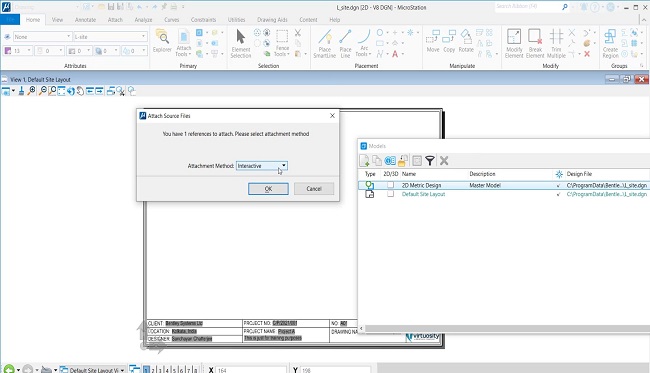The width and height of the screenshot is (650, 373).
Task: Click the delete X icon in Models toolbar
Action: [444, 160]
